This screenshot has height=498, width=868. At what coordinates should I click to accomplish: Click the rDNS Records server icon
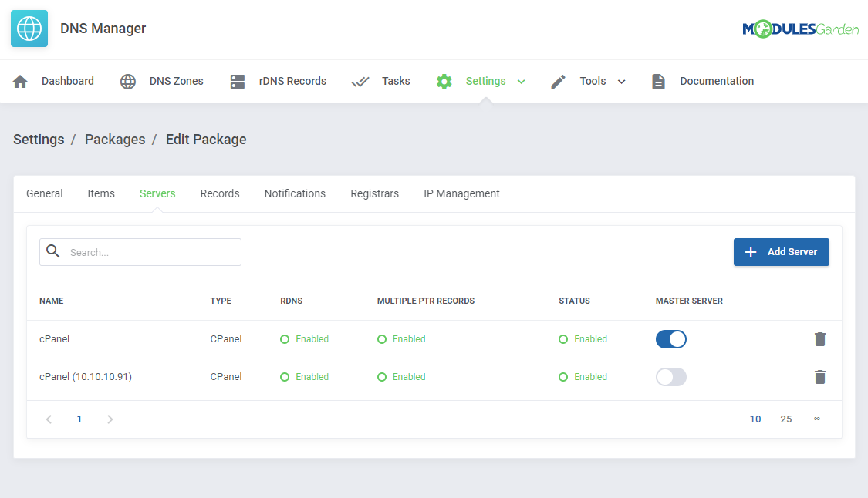tap(238, 82)
